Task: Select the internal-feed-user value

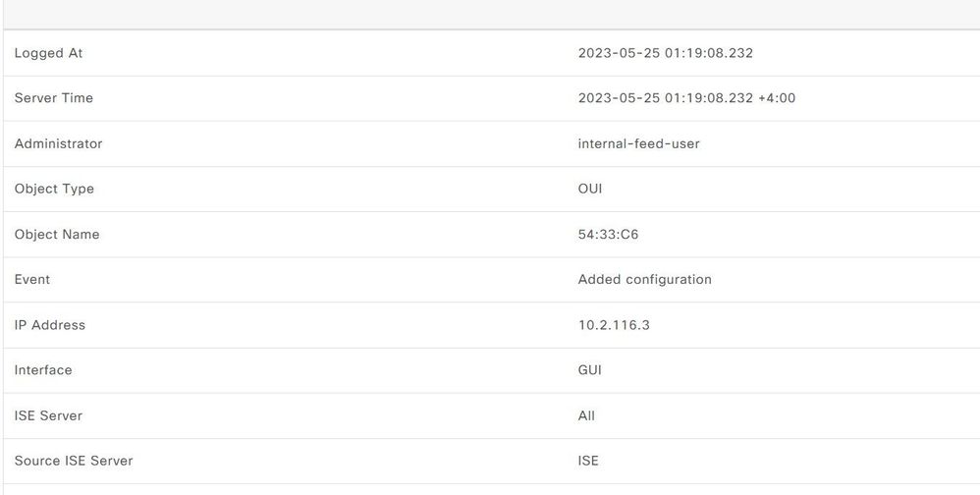Action: pyautogui.click(x=638, y=143)
